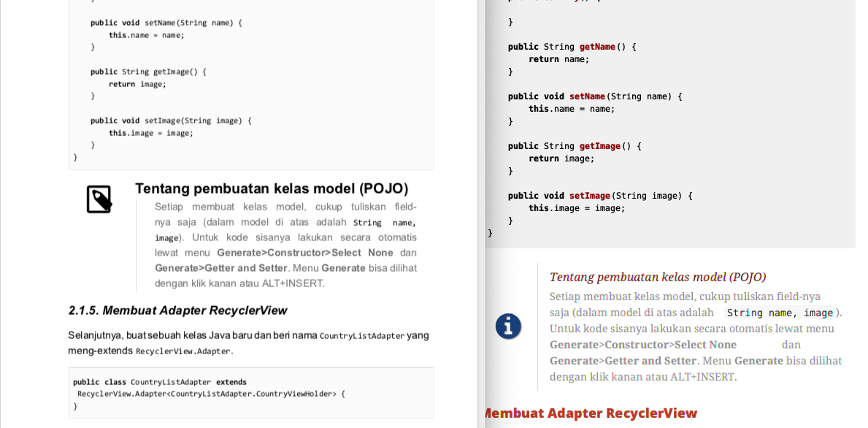Viewport: 868px width, 428px height.
Task: Click bold "Generate>Getter and Setter" in left note
Action: point(221,268)
